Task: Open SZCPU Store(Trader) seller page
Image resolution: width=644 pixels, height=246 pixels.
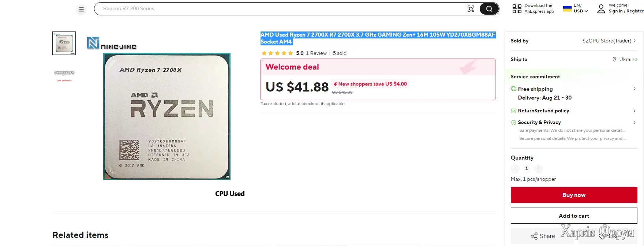Action: [609, 41]
